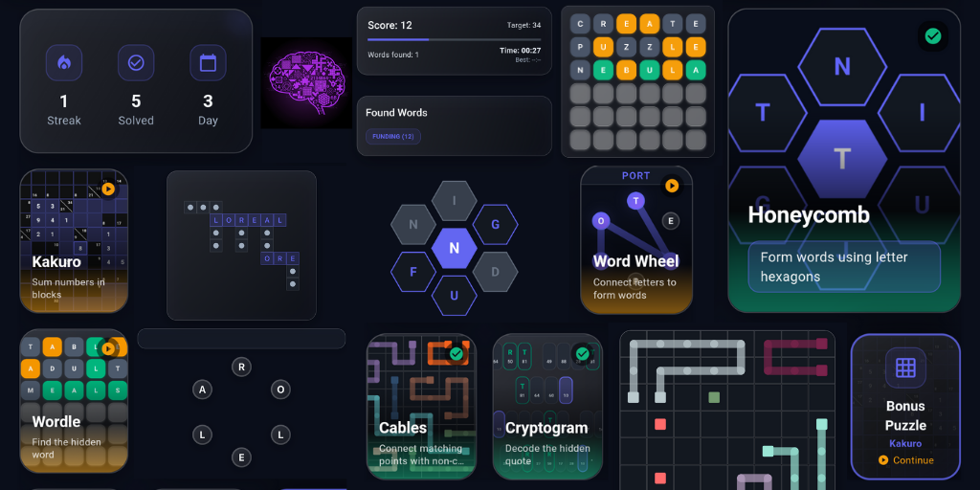Click the calendar Day icon
This screenshot has width=980, height=490.
pos(208,62)
